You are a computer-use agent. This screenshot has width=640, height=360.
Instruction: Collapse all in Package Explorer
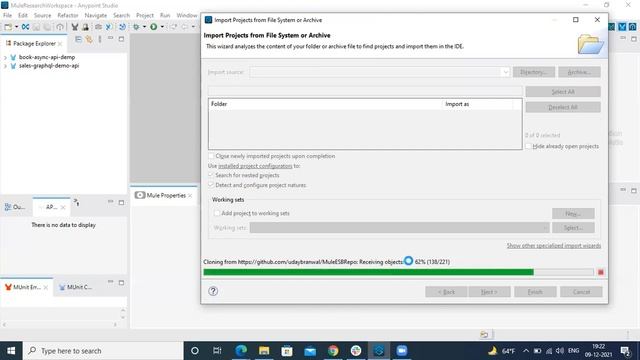click(78, 39)
